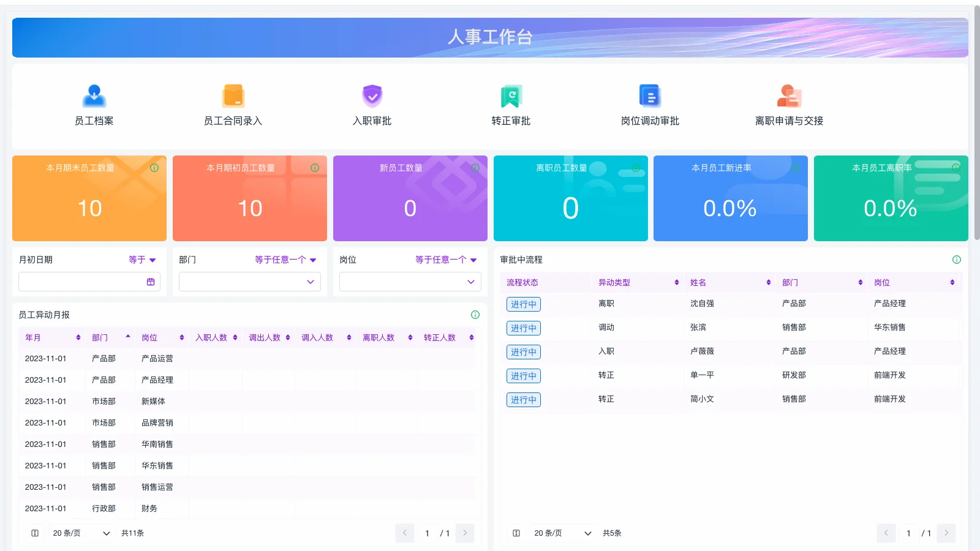Go to next page of monthly report

[465, 533]
